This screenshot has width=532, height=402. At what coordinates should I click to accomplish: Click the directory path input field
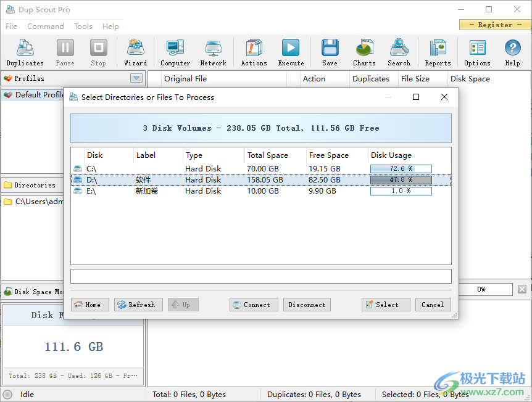[x=261, y=276]
